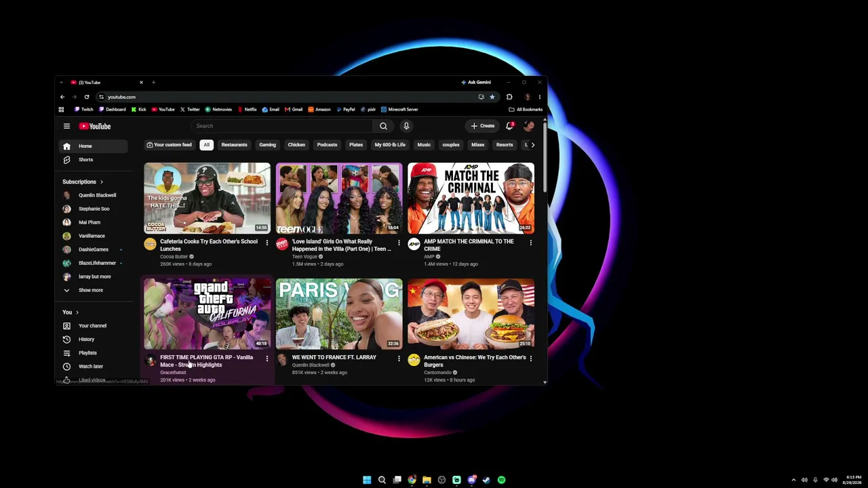The width and height of the screenshot is (868, 488).
Task: Go back using the browser arrow
Action: click(x=62, y=97)
